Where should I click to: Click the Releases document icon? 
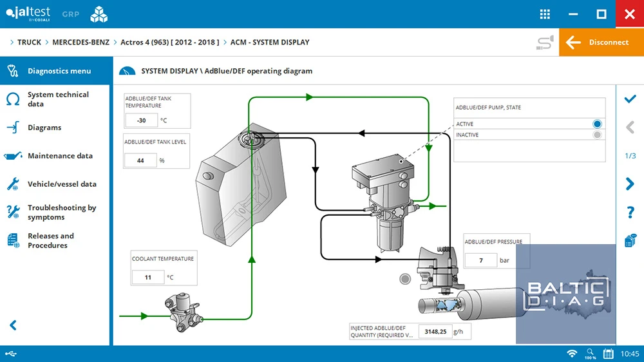click(x=13, y=241)
